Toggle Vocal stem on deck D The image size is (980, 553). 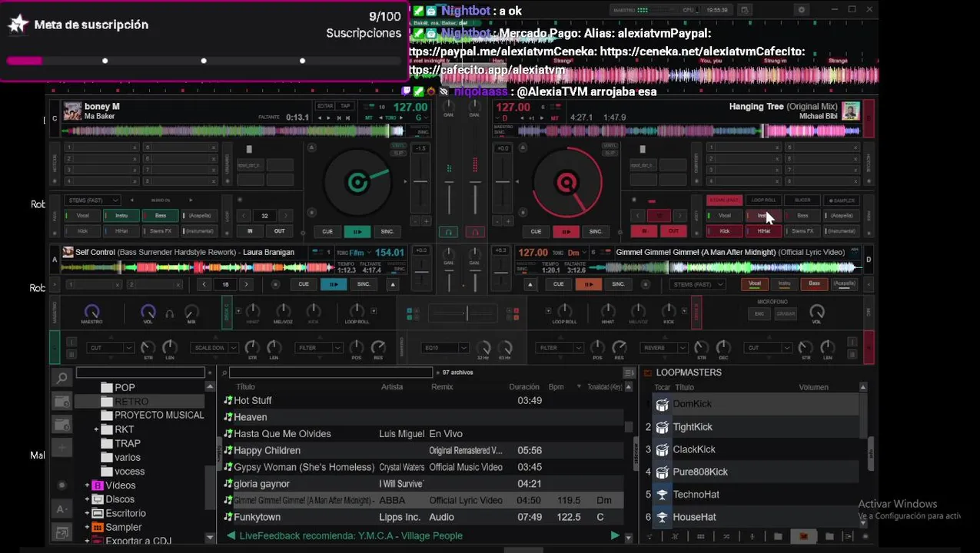[755, 284]
